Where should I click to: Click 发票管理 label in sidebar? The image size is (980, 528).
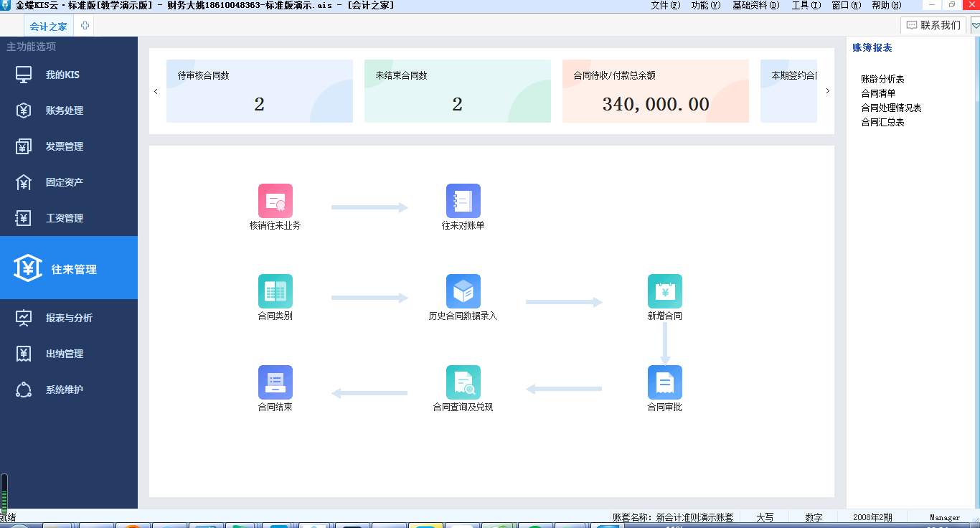(x=65, y=146)
